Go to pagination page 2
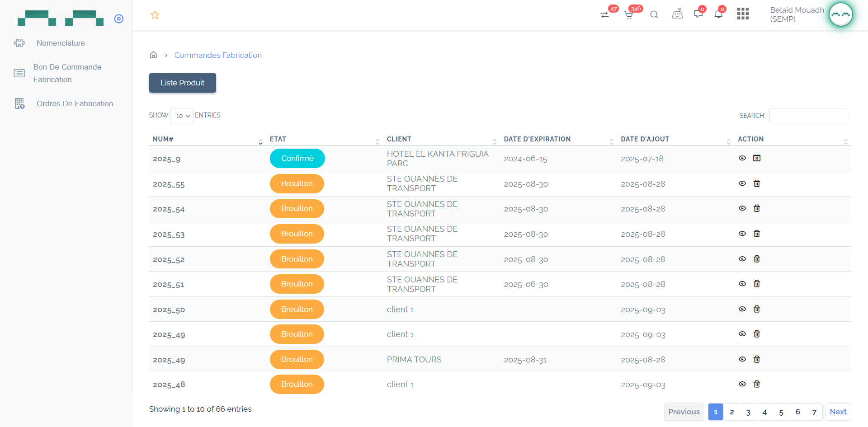This screenshot has width=868, height=427. (x=732, y=412)
